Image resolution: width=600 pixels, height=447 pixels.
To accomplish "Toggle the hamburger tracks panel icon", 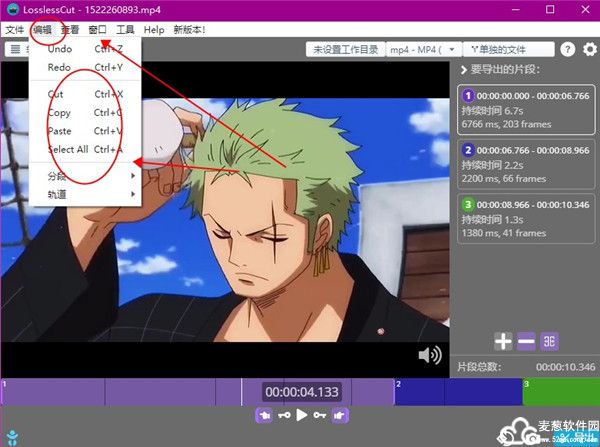I will coord(15,49).
